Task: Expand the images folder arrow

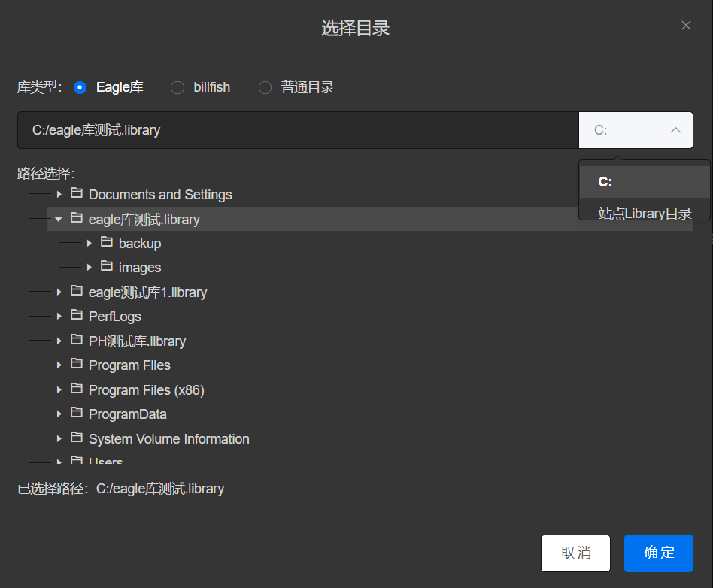Action: coord(89,268)
